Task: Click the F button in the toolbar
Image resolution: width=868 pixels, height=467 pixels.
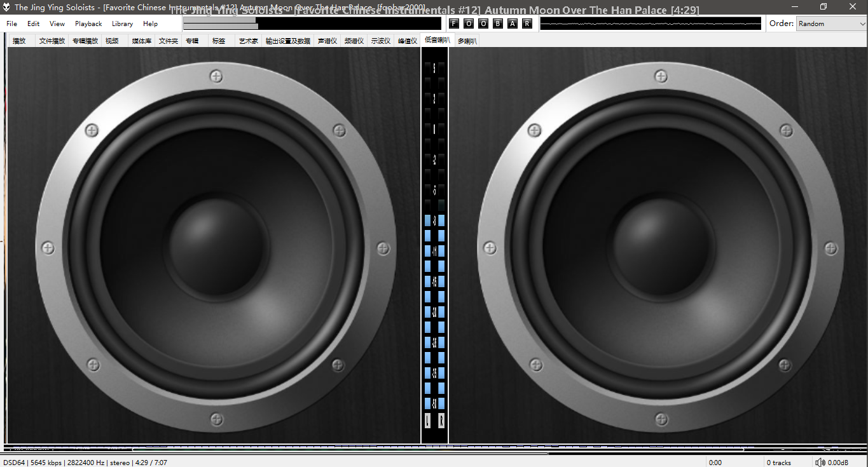Action: point(454,24)
